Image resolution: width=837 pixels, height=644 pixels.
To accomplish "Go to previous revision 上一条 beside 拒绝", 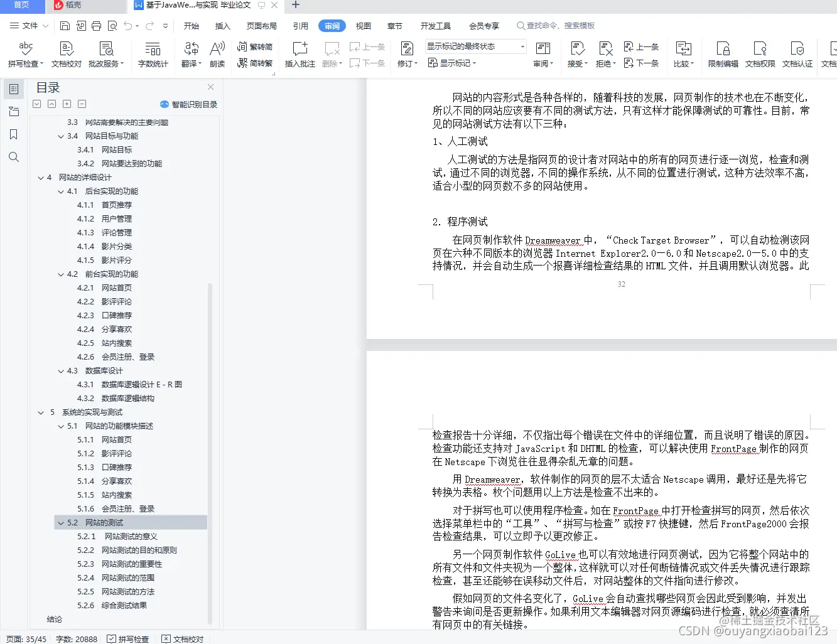I will pos(641,46).
